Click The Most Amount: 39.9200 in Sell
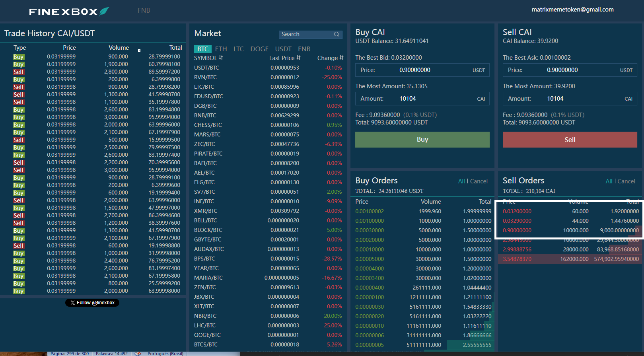This screenshot has height=356, width=644. 539,86
